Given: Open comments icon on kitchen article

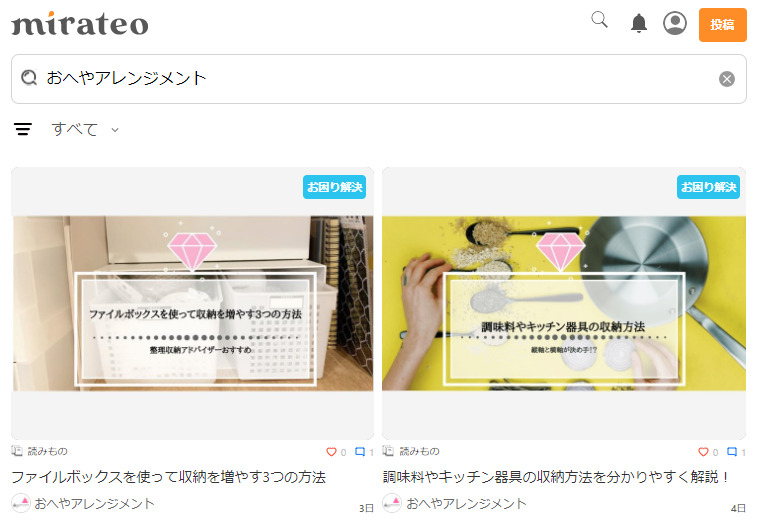Looking at the screenshot, I should [732, 452].
